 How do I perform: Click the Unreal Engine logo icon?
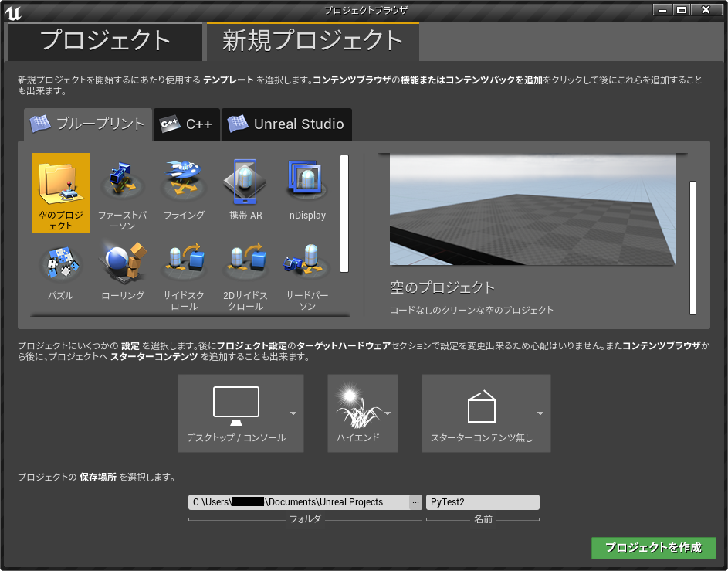tap(13, 12)
